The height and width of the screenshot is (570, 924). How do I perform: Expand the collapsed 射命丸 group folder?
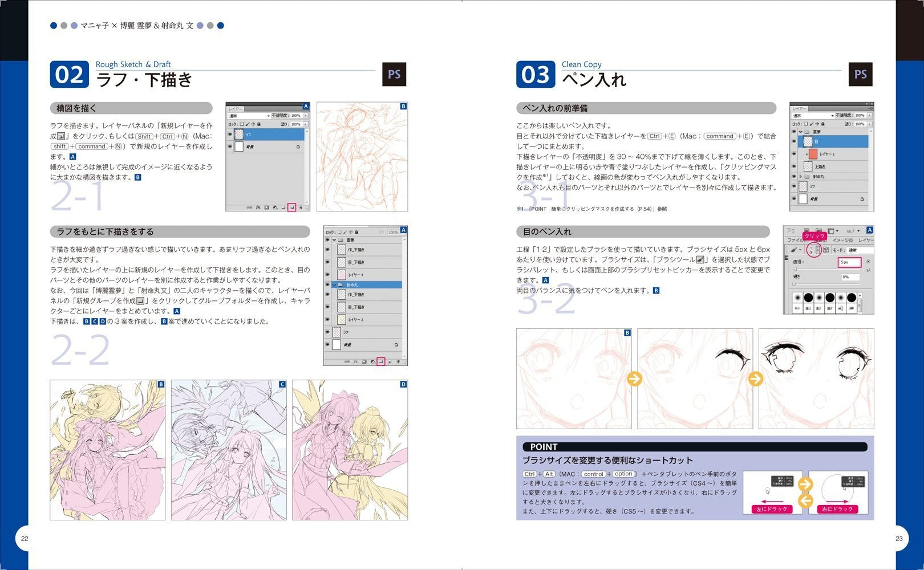[x=800, y=177]
